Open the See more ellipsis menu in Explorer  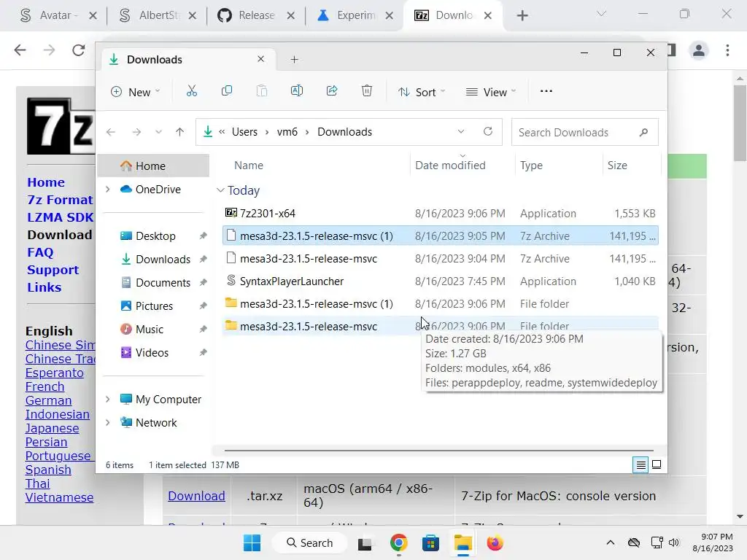546,91
